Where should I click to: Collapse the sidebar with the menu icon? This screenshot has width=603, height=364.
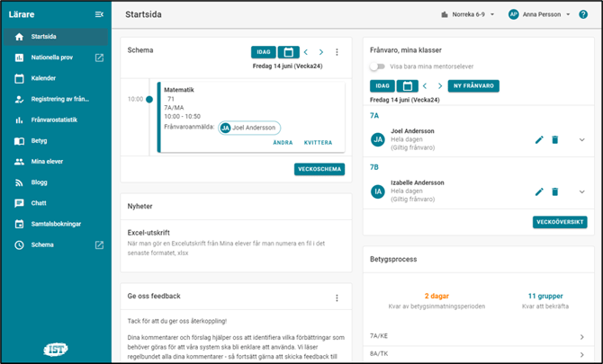[x=99, y=15]
